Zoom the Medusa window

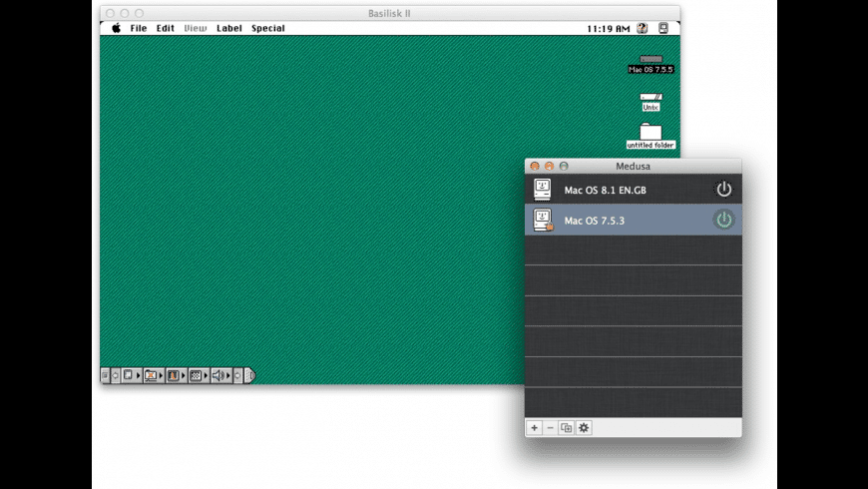[x=564, y=166]
